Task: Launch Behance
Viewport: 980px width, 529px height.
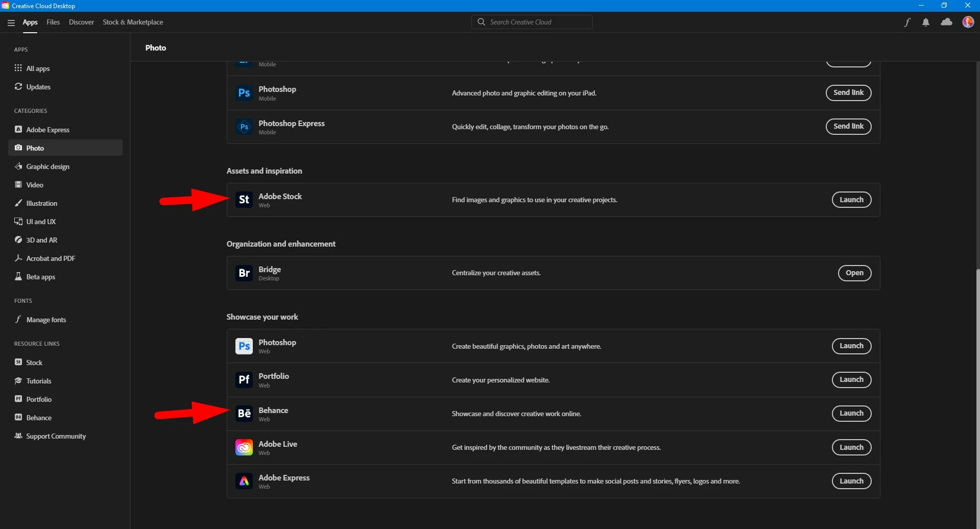Action: pos(851,413)
